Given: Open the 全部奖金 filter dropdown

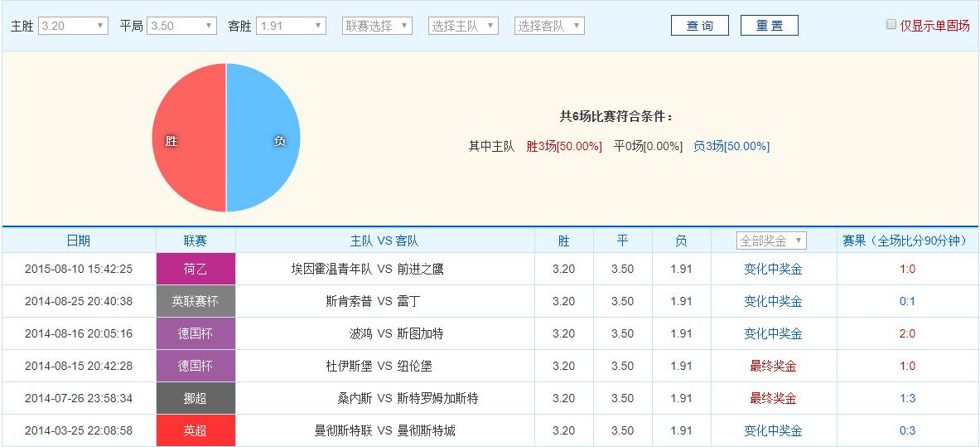Looking at the screenshot, I should (x=772, y=241).
